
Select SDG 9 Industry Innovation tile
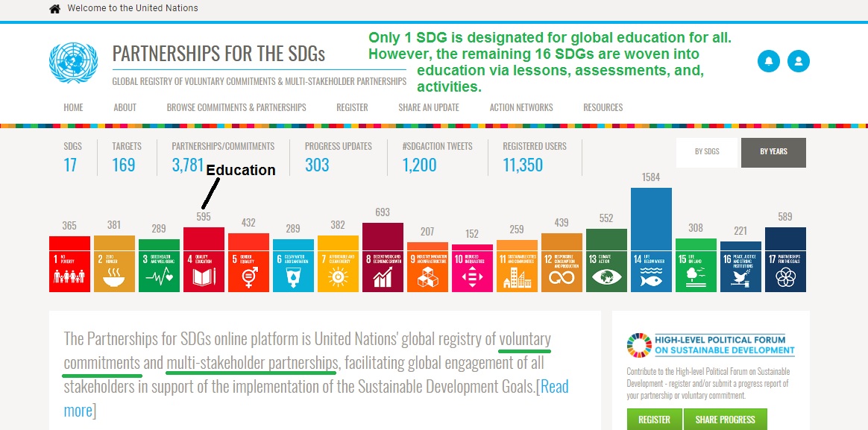tap(427, 271)
